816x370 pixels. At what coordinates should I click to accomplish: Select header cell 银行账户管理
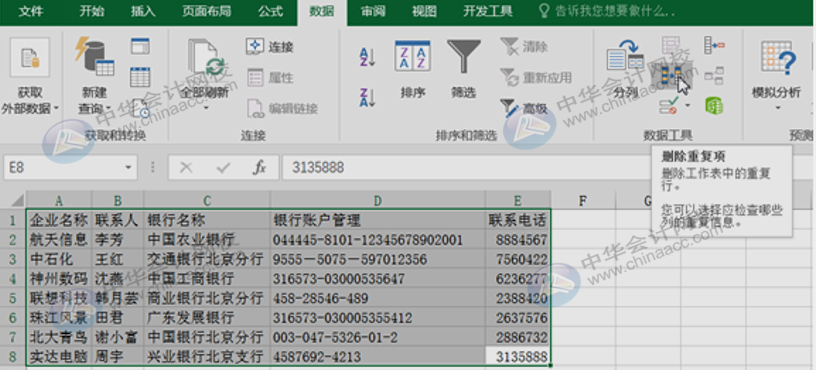click(377, 220)
